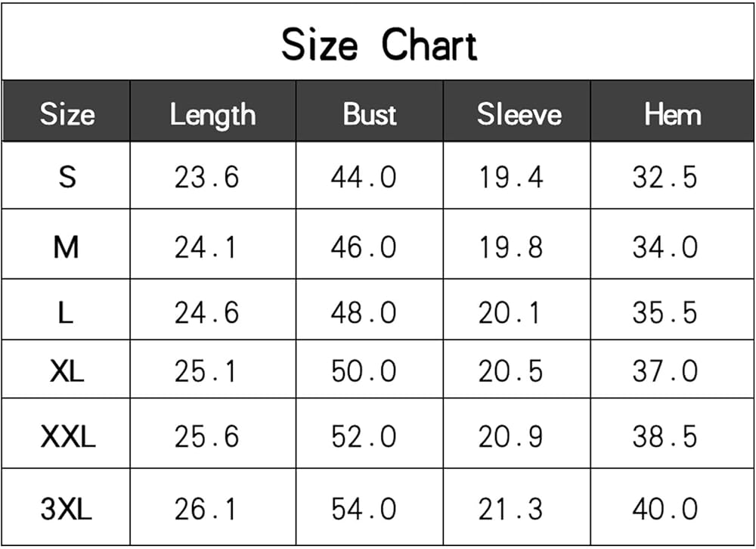This screenshot has height=549, width=756.
Task: Click the 40.0 hem cell
Action: (x=665, y=509)
